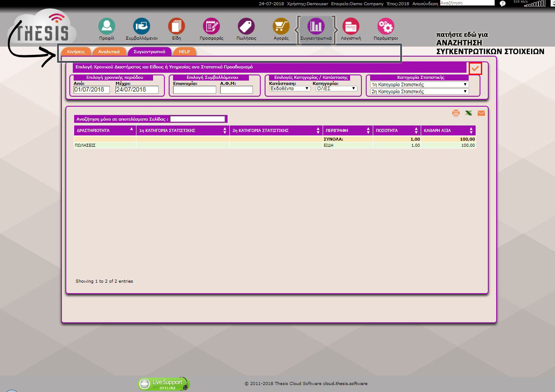The image size is (555, 392).
Task: Click the Αγορές shopping cart icon
Action: tap(281, 27)
